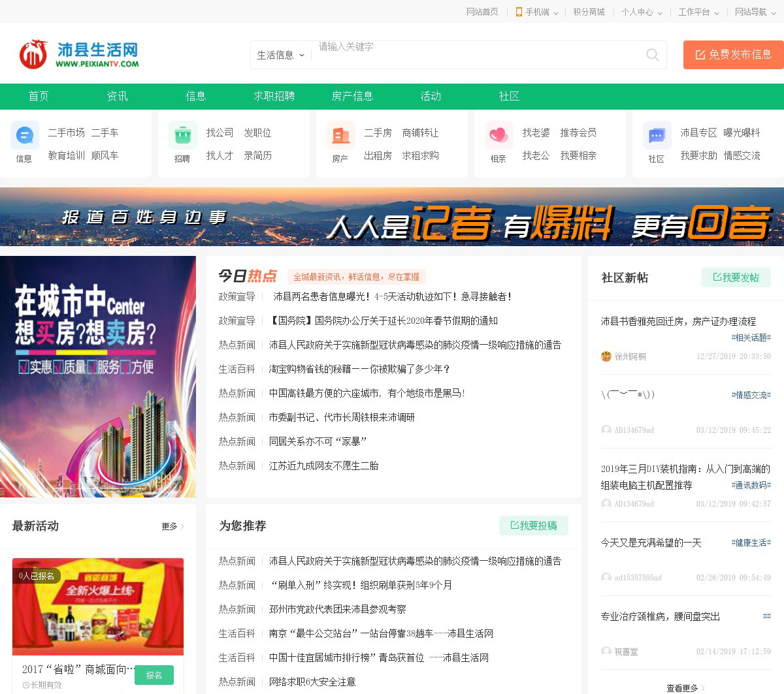This screenshot has height=694, width=784.
Task: Switch to the 房产信息 navigation tab
Action: pos(352,96)
